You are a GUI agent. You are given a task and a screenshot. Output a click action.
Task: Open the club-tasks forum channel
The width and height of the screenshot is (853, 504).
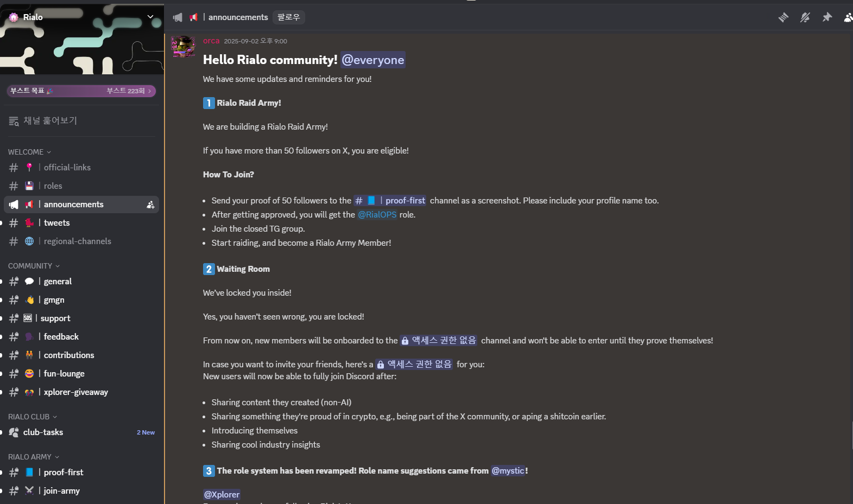click(x=81, y=432)
